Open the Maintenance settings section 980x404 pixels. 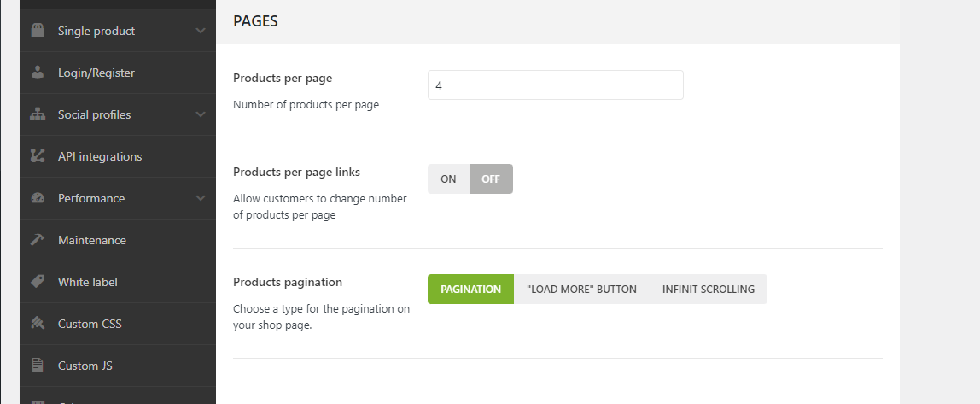coord(92,240)
